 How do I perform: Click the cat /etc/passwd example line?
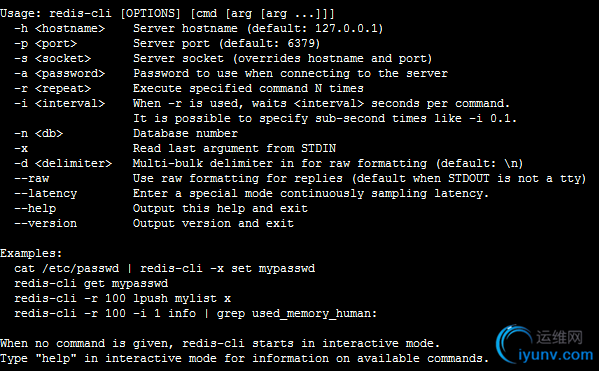(165, 269)
